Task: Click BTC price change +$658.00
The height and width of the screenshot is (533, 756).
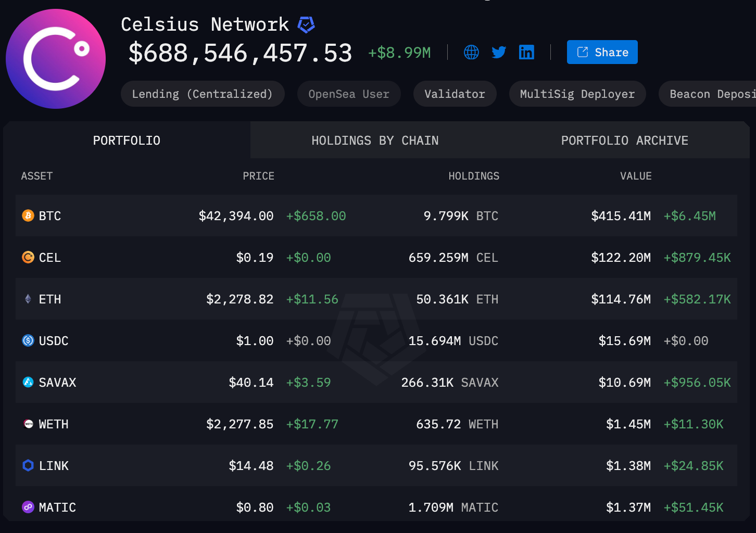Action: coord(316,215)
